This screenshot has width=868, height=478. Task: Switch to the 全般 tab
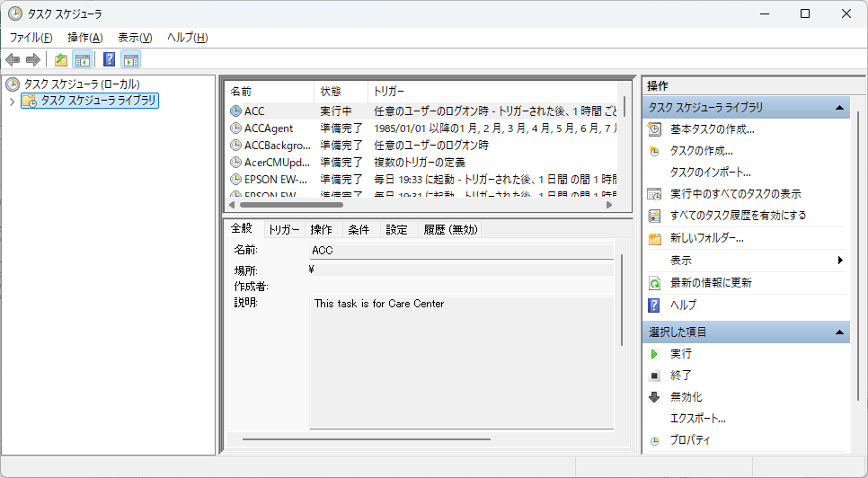click(242, 228)
